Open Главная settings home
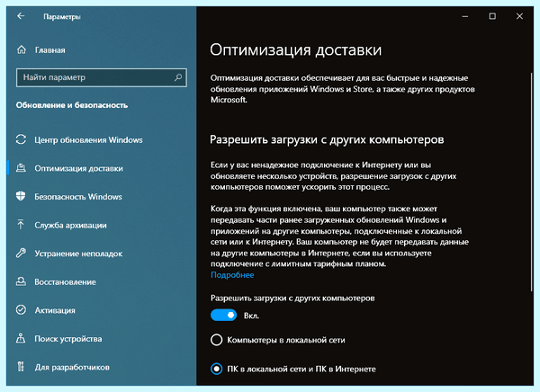The width and height of the screenshot is (540, 392). click(x=49, y=50)
